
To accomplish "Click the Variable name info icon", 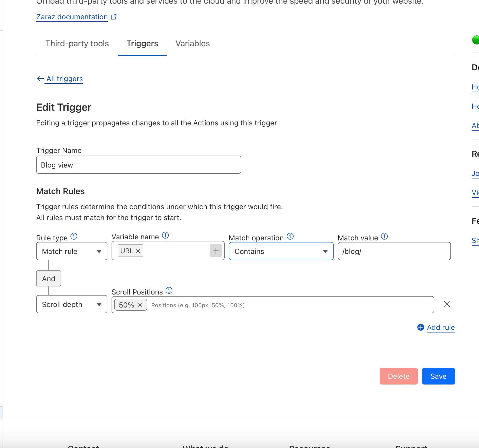I will click(165, 235).
